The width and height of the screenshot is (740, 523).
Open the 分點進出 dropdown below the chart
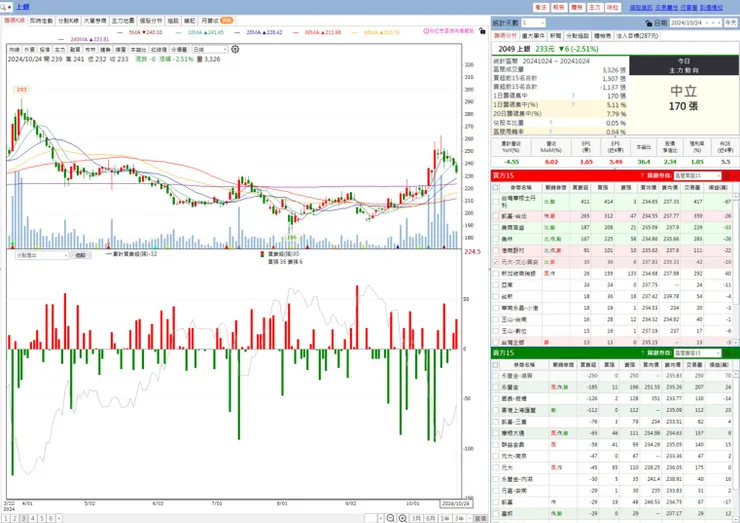[x=42, y=255]
